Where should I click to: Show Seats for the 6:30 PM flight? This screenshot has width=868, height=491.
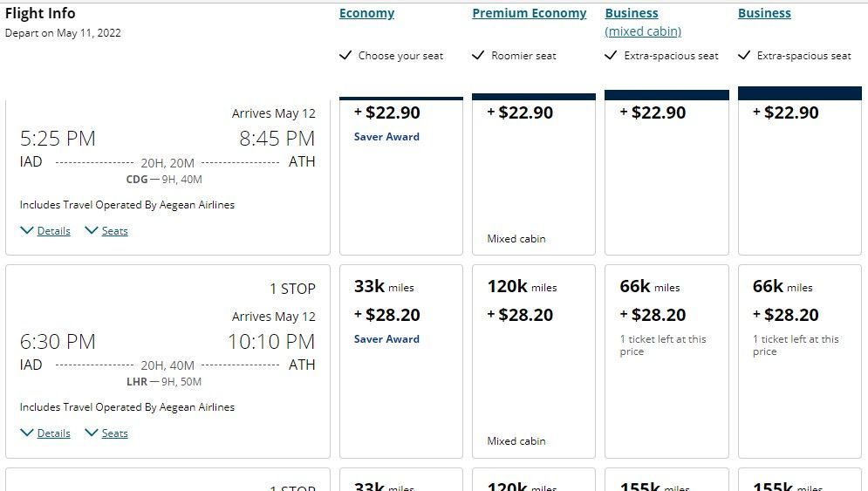point(114,433)
